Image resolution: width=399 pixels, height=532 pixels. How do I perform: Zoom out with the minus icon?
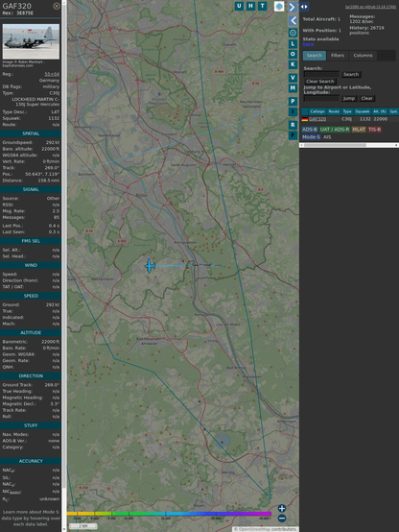click(x=282, y=519)
